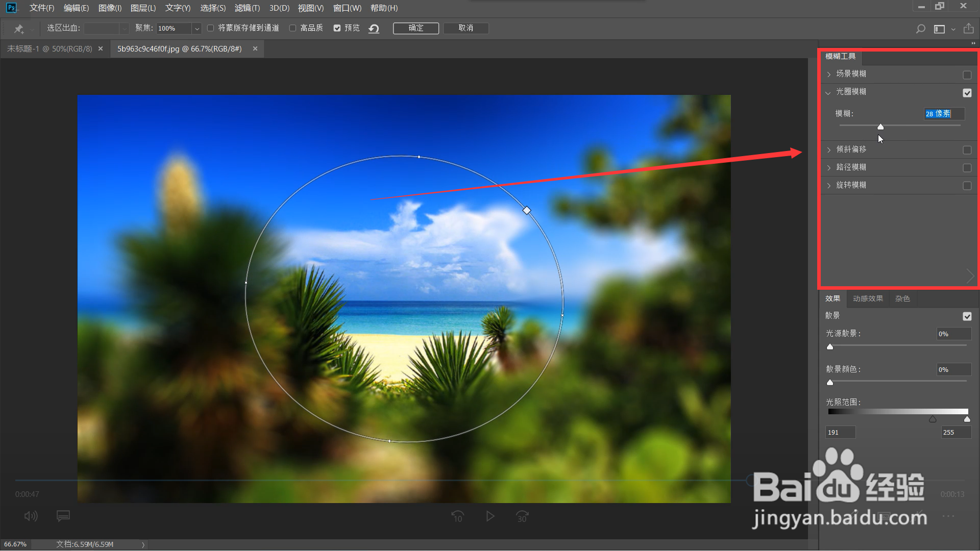Click the reset blur pins arrow icon
This screenshot has height=551, width=980.
coord(374,29)
